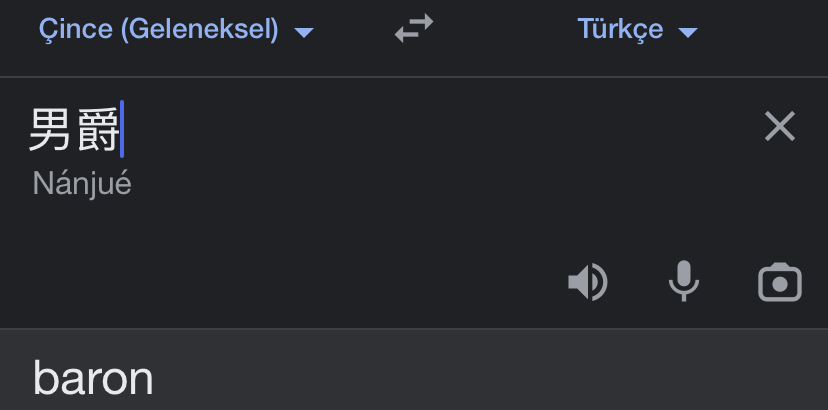Click the blue text cursor after 爵
Viewport: 828px width, 410px height.
coord(122,130)
